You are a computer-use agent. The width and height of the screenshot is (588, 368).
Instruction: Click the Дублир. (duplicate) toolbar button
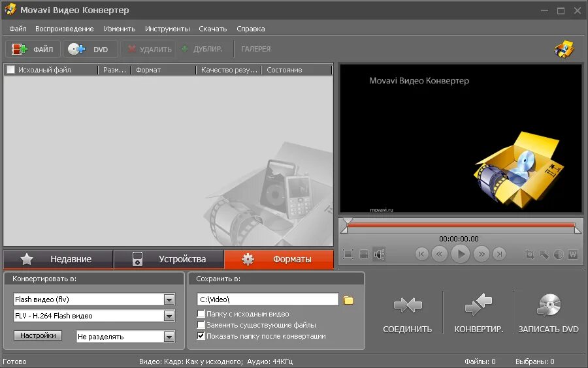[x=202, y=49]
